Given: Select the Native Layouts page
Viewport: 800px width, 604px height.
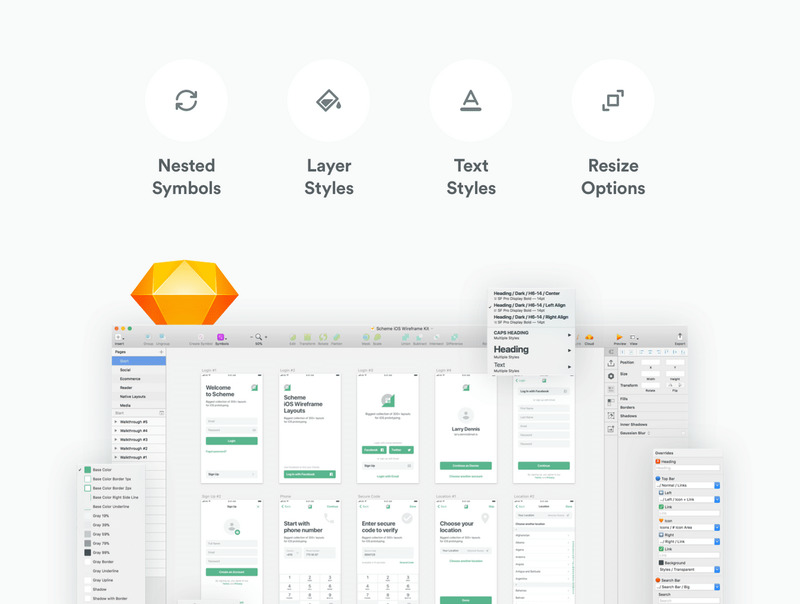Looking at the screenshot, I should click(139, 396).
